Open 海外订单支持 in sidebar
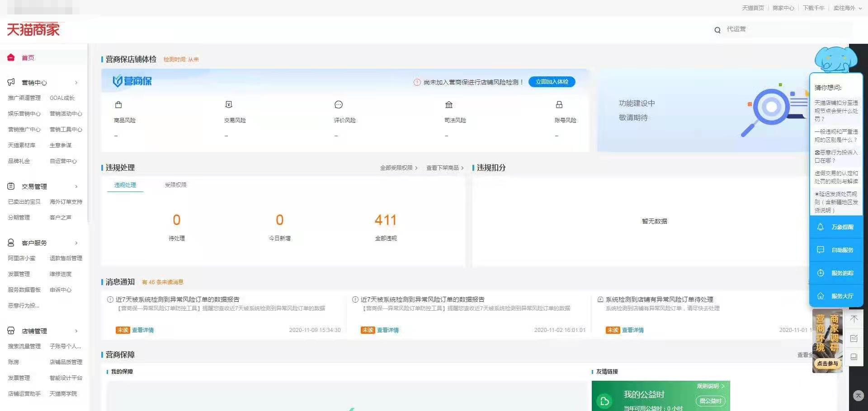 66,202
